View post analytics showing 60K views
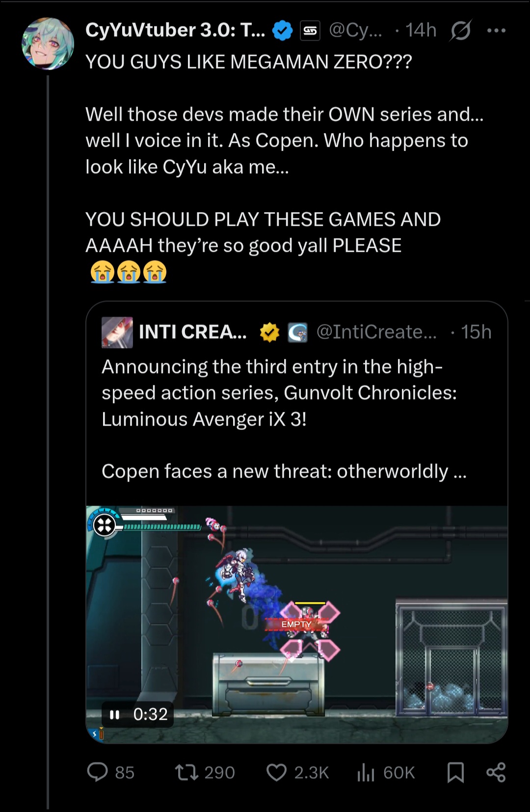 pos(386,772)
